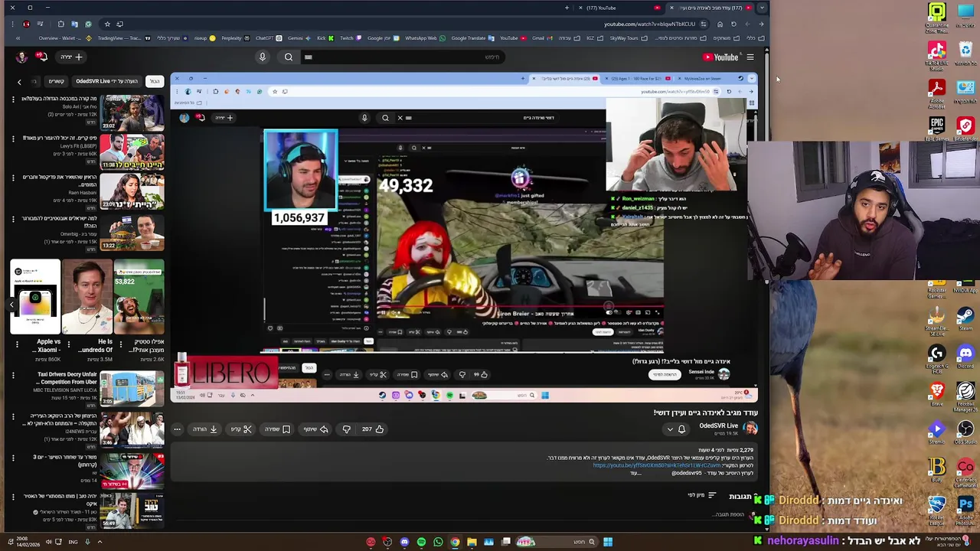Open more actions three-dot under the video
This screenshot has height=551, width=980.
177,429
